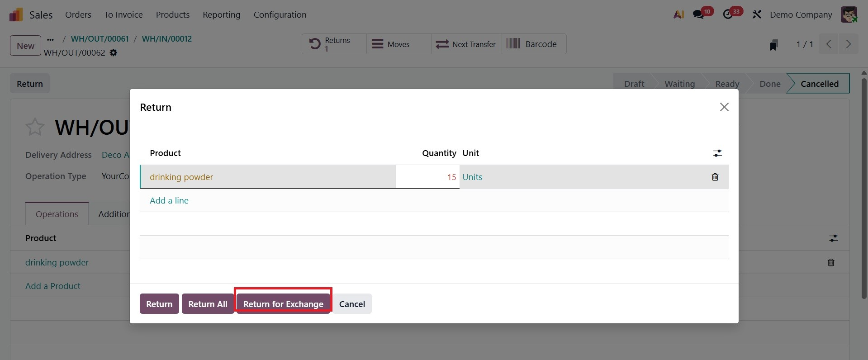Open column options in Return dialog
Image resolution: width=868 pixels, height=360 pixels.
click(x=717, y=153)
